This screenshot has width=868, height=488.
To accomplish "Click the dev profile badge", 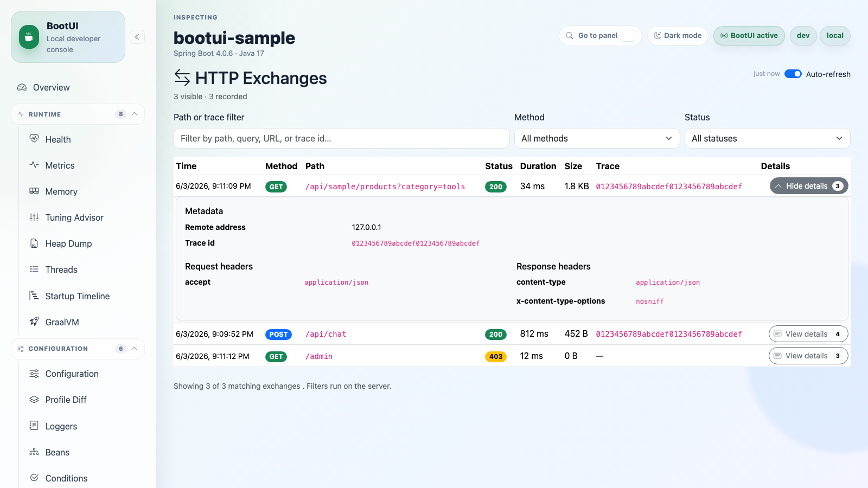I will [803, 36].
